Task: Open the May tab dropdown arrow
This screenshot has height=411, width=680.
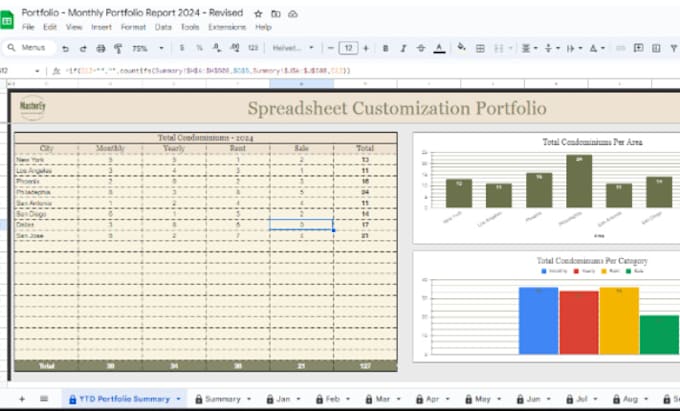Action: (499, 399)
